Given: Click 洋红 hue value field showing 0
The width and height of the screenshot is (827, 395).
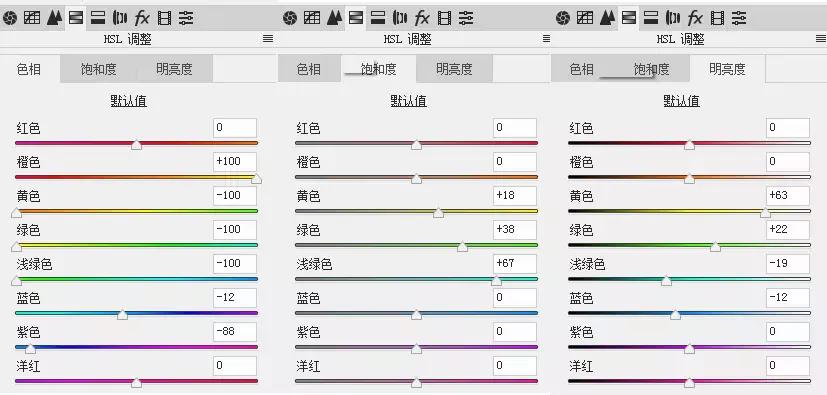Looking at the screenshot, I should (x=235, y=366).
